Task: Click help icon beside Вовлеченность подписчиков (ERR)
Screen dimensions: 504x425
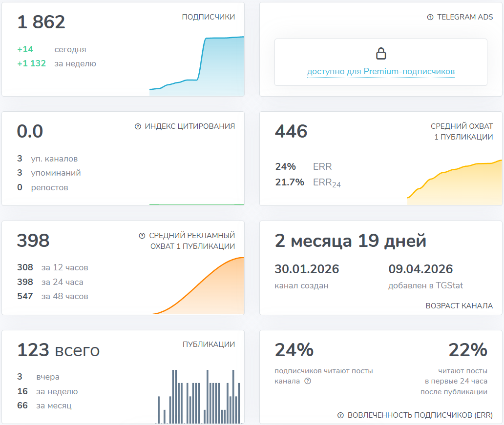Action: pyautogui.click(x=340, y=415)
